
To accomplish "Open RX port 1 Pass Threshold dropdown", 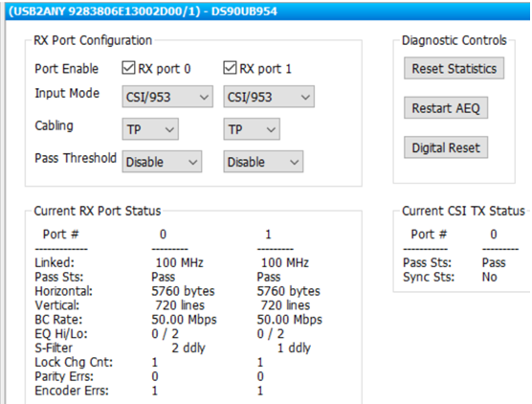I will (263, 162).
